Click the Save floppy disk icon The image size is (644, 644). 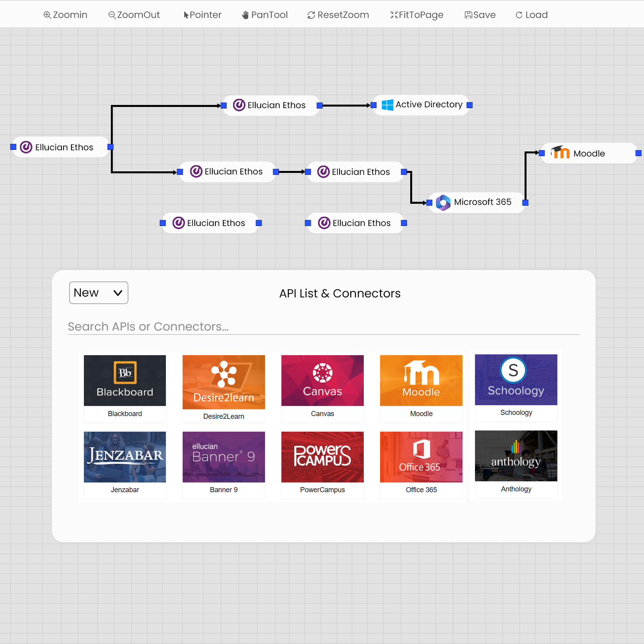(x=468, y=15)
